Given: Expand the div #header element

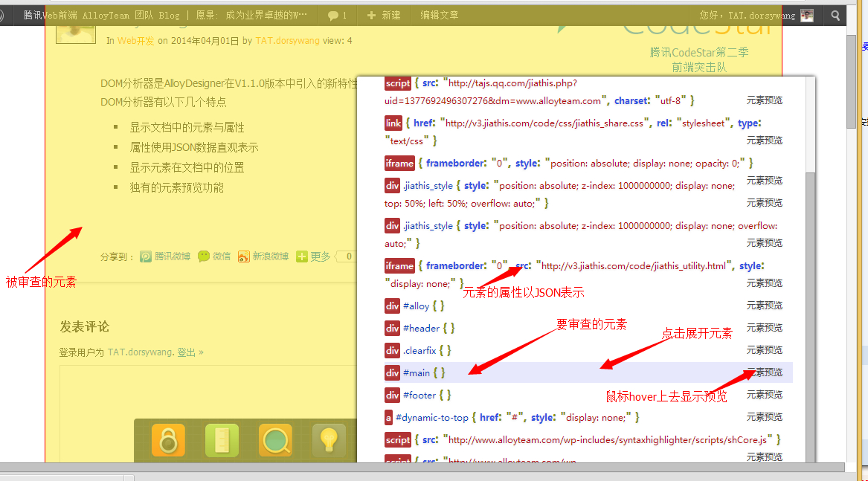Looking at the screenshot, I should click(420, 328).
